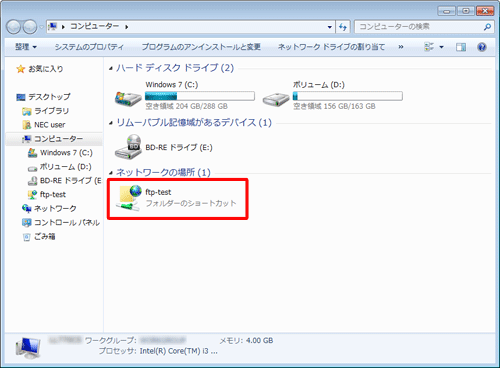Collapse the ハード ディスク ドライブ (2) group
Screen dimensions: 500x368
111,68
